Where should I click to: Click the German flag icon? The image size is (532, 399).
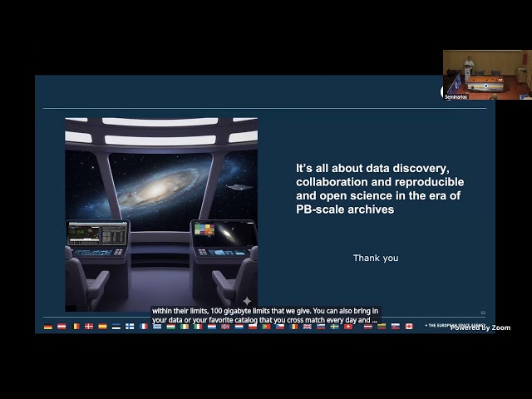(x=48, y=327)
